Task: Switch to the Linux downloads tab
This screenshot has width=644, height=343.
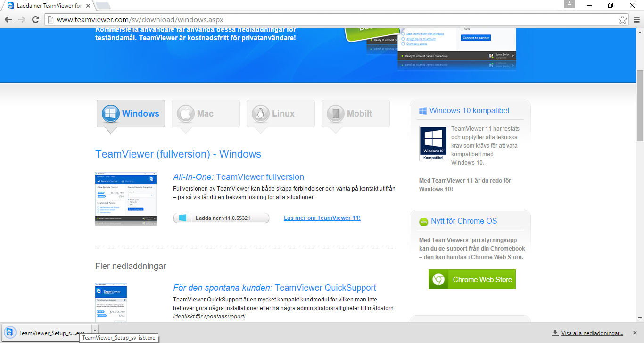Action: point(281,114)
